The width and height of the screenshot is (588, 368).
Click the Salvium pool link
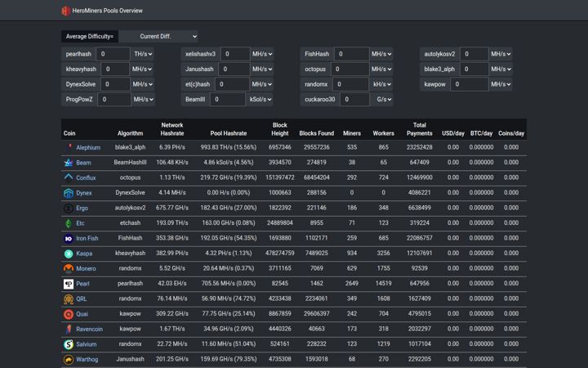[87, 344]
